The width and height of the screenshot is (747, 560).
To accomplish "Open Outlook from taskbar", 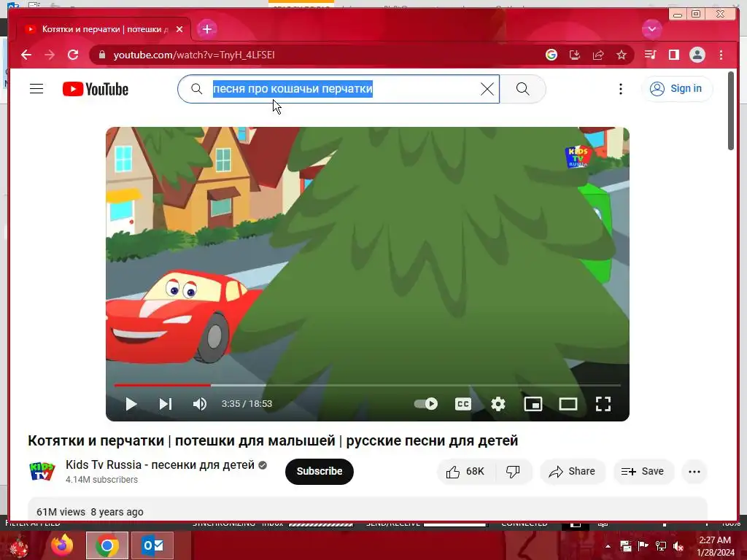I will click(152, 545).
